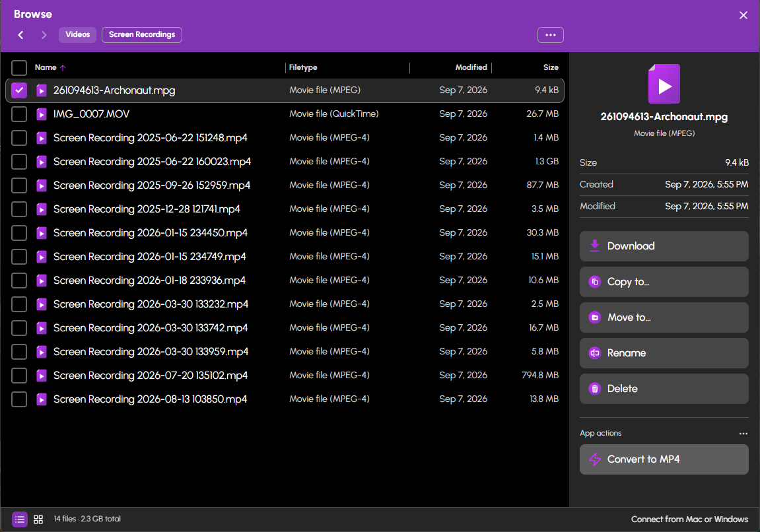The image size is (760, 532).
Task: Check the Screen Recording 2026-01-15 234450.mp4 checkbox
Action: coord(19,232)
